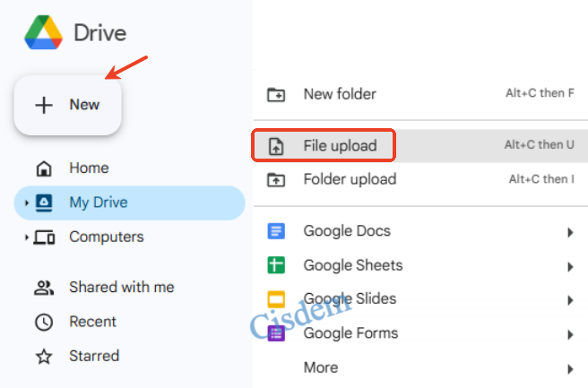Choose New folder from the menu

click(420, 94)
